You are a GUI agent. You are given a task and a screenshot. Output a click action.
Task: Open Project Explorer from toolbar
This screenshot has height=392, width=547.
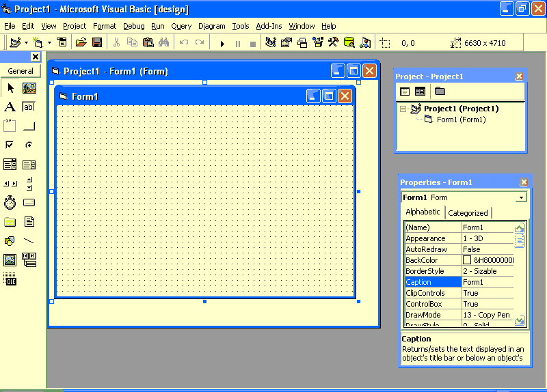271,42
